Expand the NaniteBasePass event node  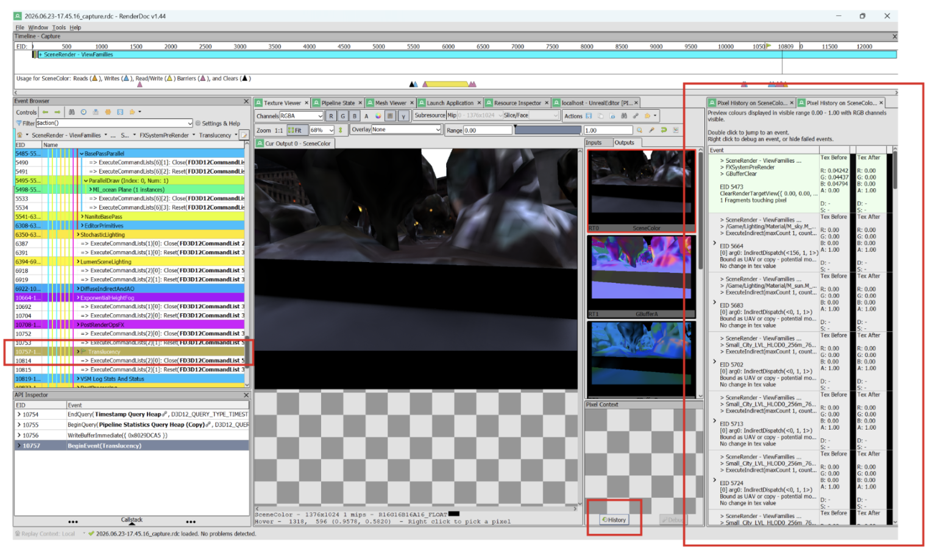[82, 217]
